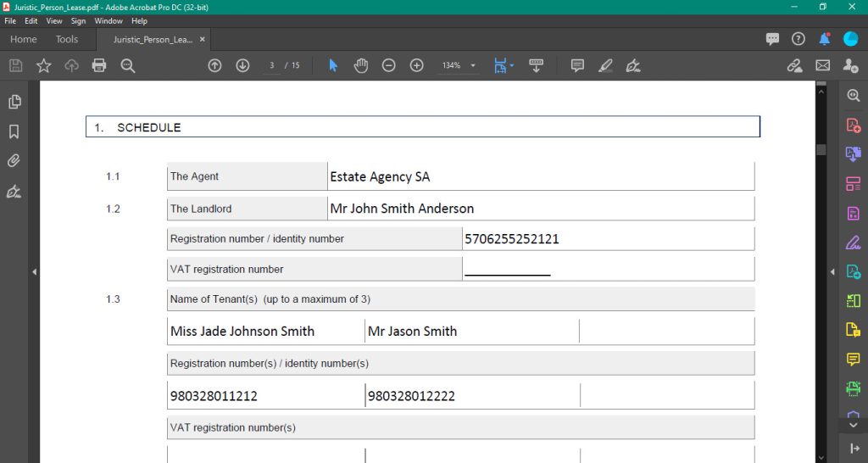Open the Bookmarks panel icon

(x=14, y=131)
